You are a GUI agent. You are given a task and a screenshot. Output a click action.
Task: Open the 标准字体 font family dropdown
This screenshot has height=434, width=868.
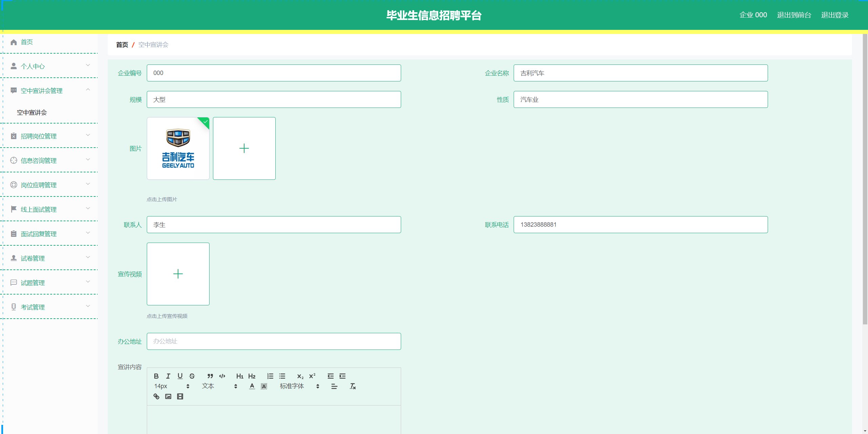pyautogui.click(x=299, y=386)
